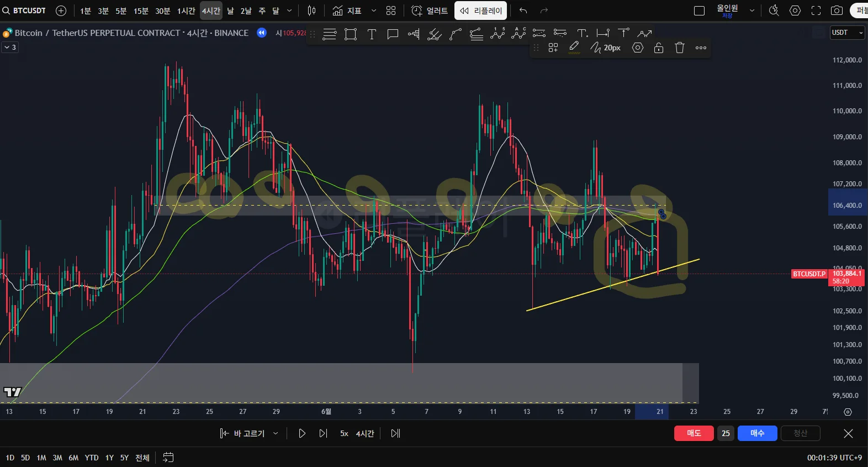Switch to the 1분 timeframe

(85, 11)
